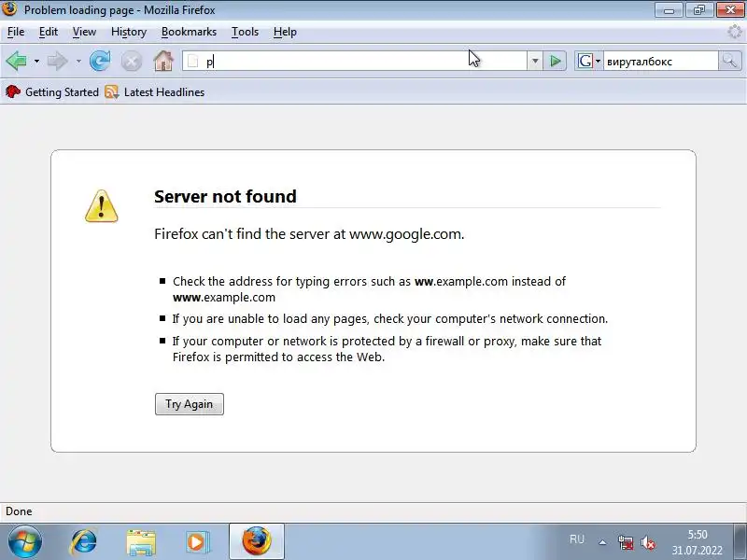Screen dimensions: 747x560
Task: Open the Google search engine selector
Action: (588, 61)
